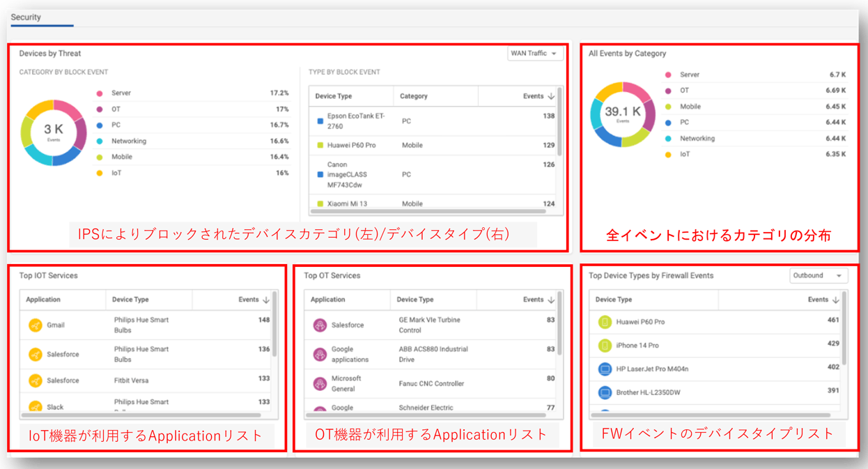
Task: Click the 17.2% Server percentage
Action: tap(279, 93)
